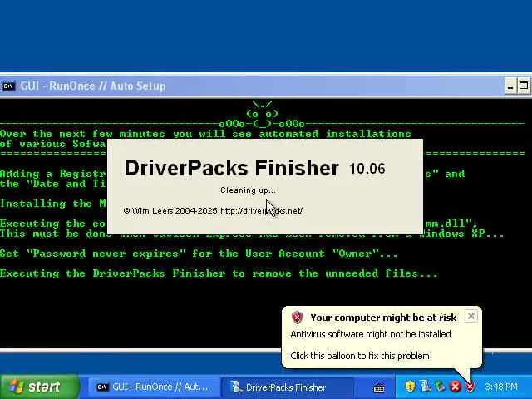The height and width of the screenshot is (399, 532).
Task: Maximize the RunOnce Auto Setup console window
Action: 524,86
